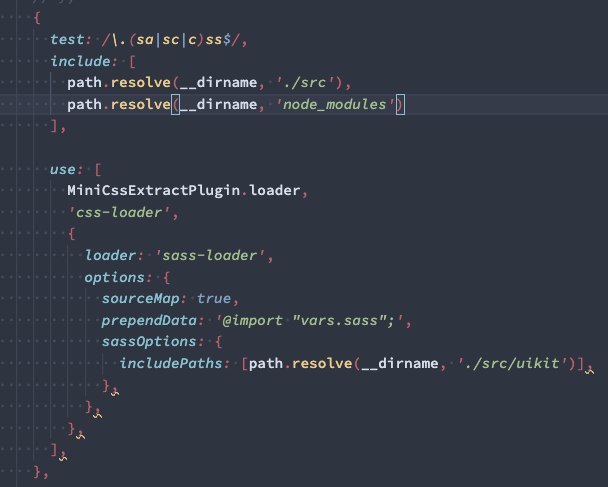Screen dimensions: 608x487
Task: Click the 'true' value of sourceMap
Action: coord(214,299)
